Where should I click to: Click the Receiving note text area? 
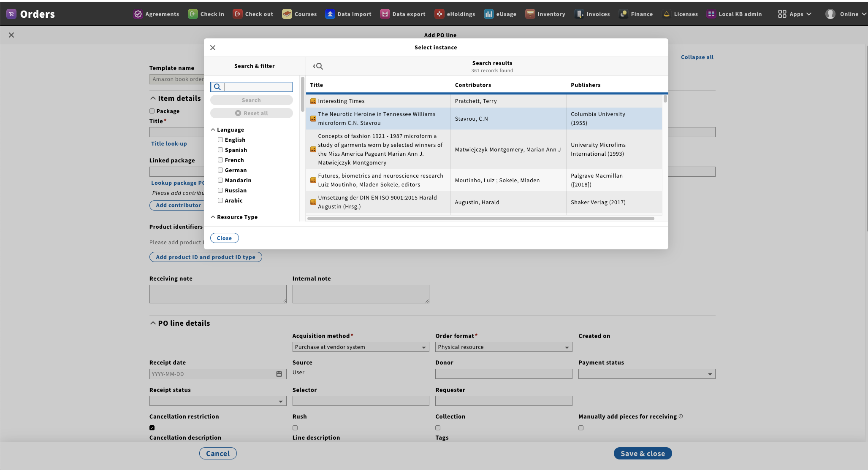(218, 294)
